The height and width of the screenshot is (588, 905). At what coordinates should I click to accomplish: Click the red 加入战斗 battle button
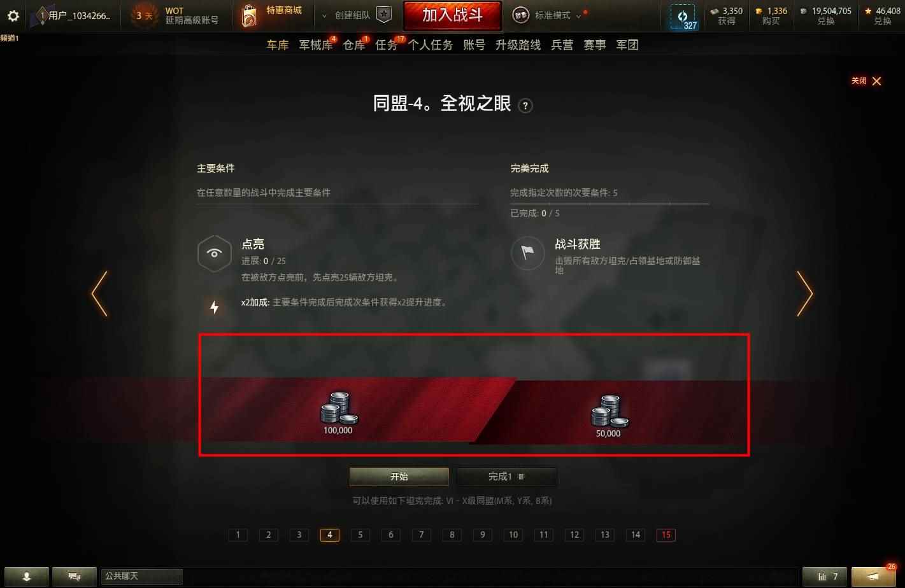[x=452, y=15]
